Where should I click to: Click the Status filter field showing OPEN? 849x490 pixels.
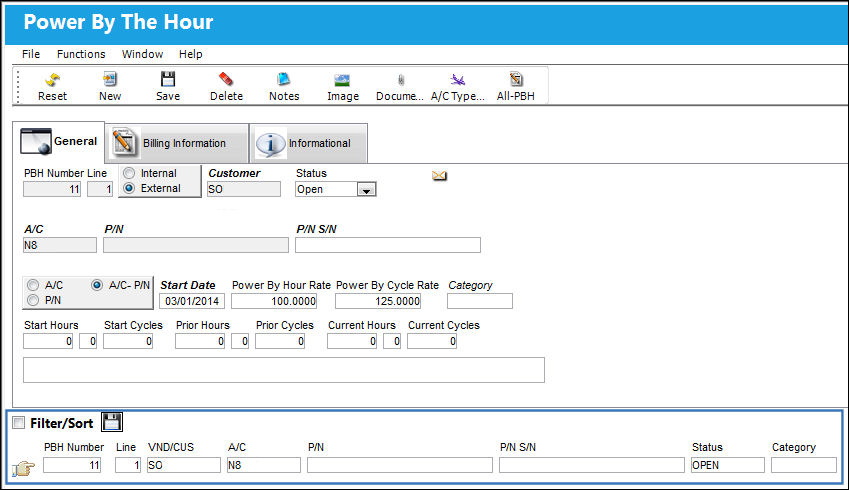(728, 465)
